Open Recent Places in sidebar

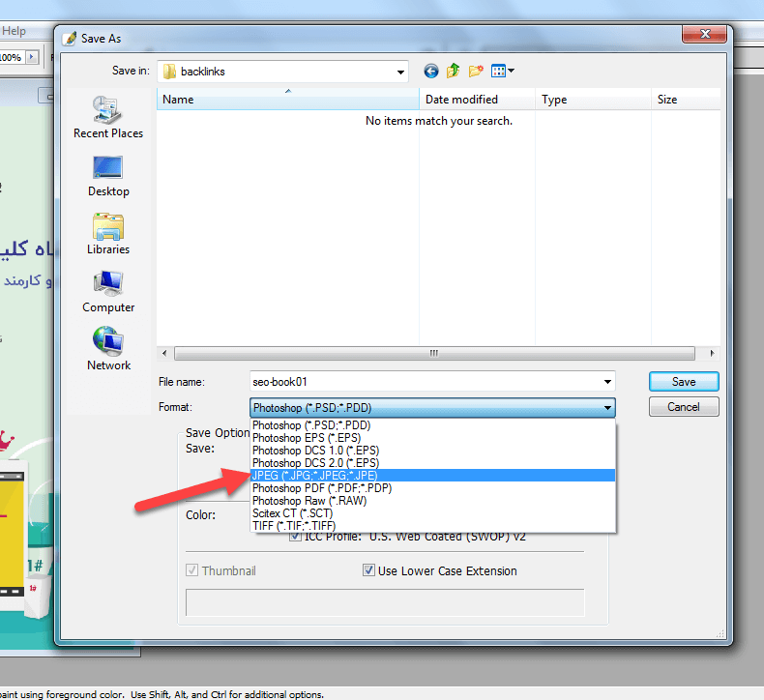point(108,117)
